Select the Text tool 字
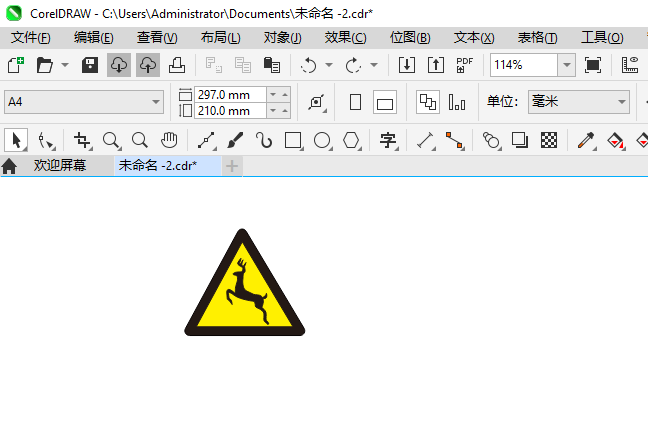This screenshot has height=427, width=648. [x=388, y=140]
